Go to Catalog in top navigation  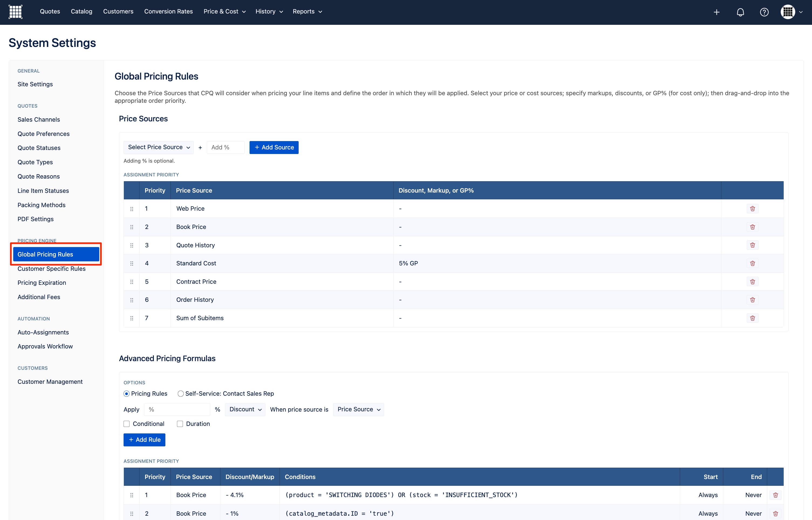point(81,12)
